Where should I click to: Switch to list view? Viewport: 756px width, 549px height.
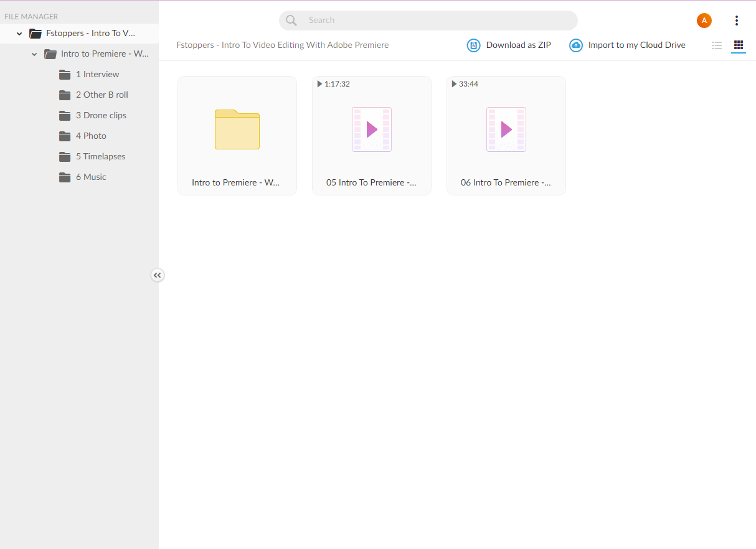point(717,45)
